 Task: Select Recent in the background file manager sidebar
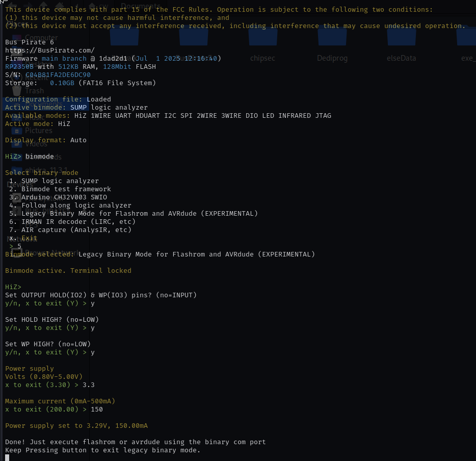36,78
